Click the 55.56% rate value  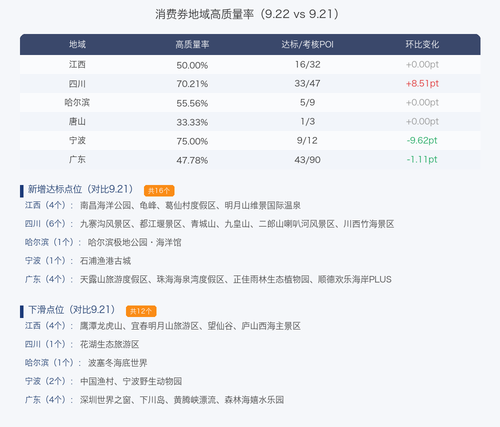coord(192,103)
